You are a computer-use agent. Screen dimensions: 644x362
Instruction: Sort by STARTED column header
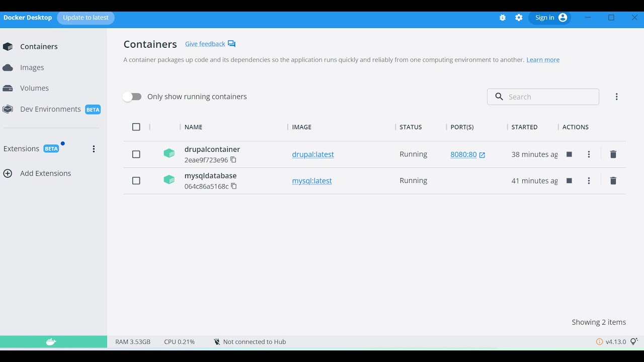pos(524,127)
